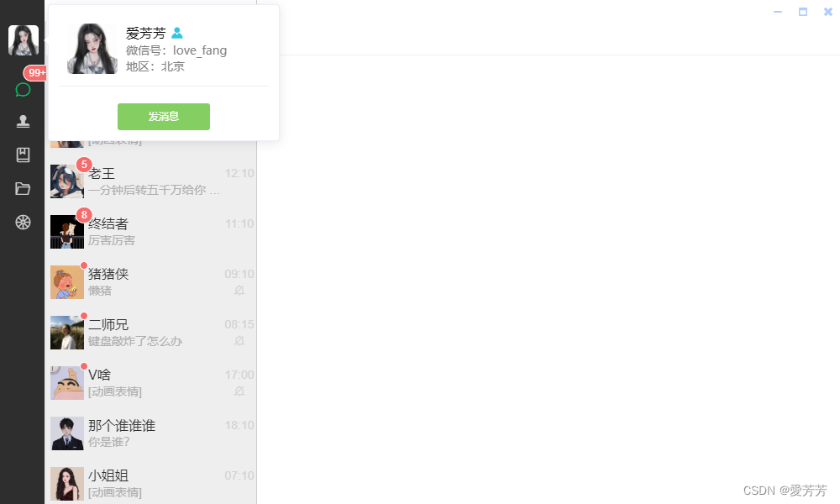Click the large avatar in profile card

point(92,48)
